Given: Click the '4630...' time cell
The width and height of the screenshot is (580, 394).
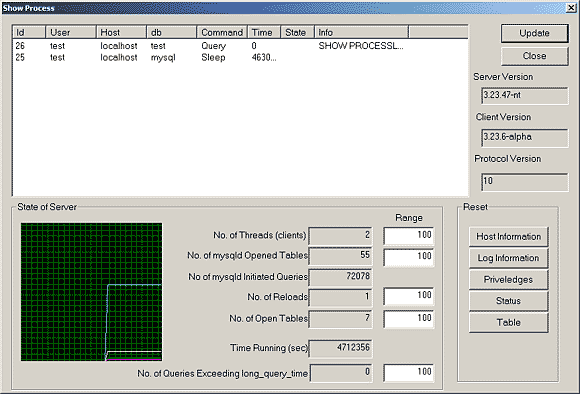Looking at the screenshot, I should 264,57.
